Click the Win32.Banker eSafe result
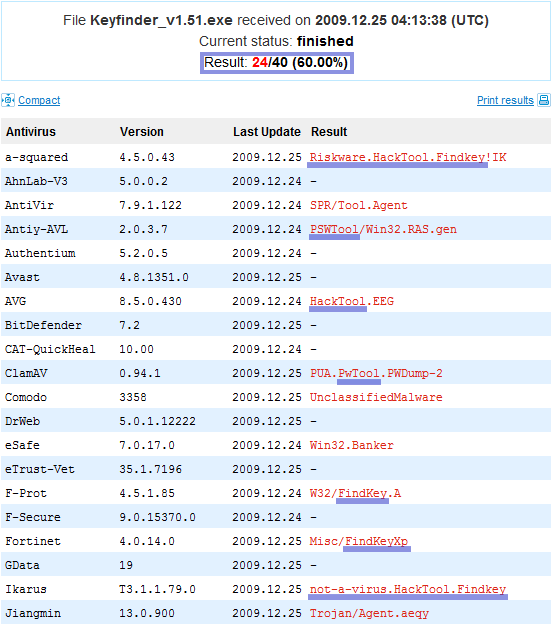Screen dimensions: 551x625 point(352,445)
